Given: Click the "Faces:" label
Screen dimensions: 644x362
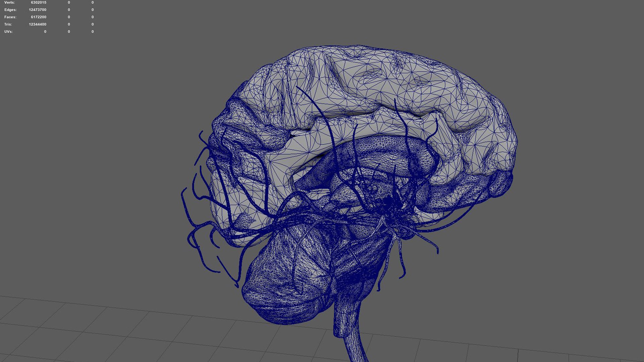Looking at the screenshot, I should 10,17.
